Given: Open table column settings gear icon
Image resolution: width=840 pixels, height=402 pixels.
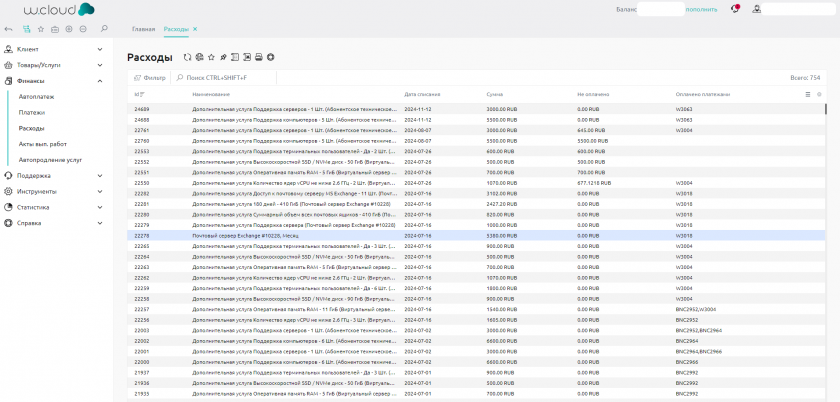Looking at the screenshot, I should coord(819,94).
